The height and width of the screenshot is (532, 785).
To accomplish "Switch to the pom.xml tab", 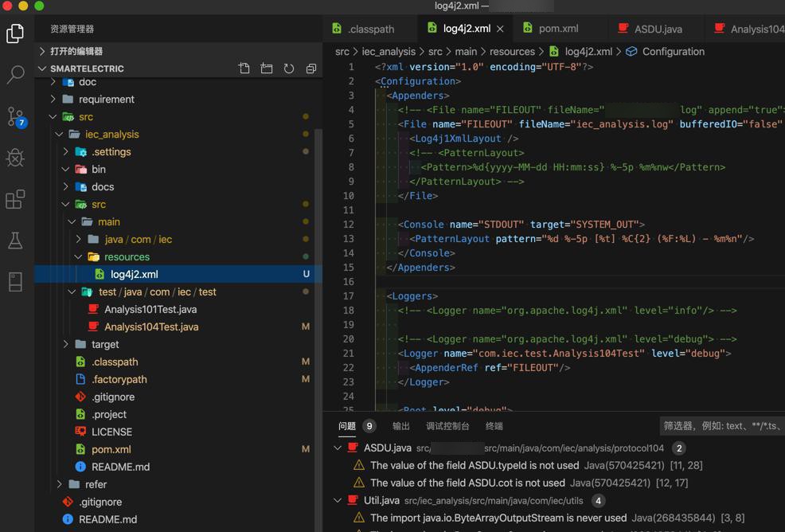I will [x=558, y=29].
